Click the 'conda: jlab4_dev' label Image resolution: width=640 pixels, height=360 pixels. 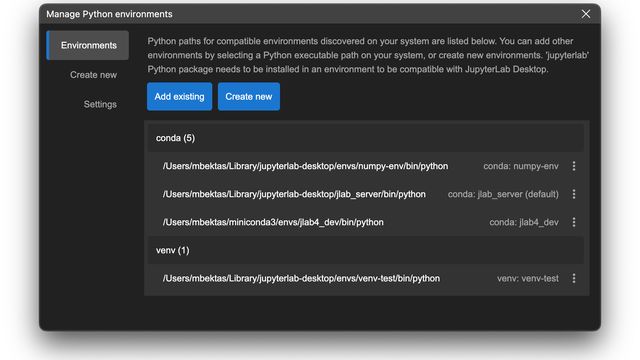click(x=524, y=222)
